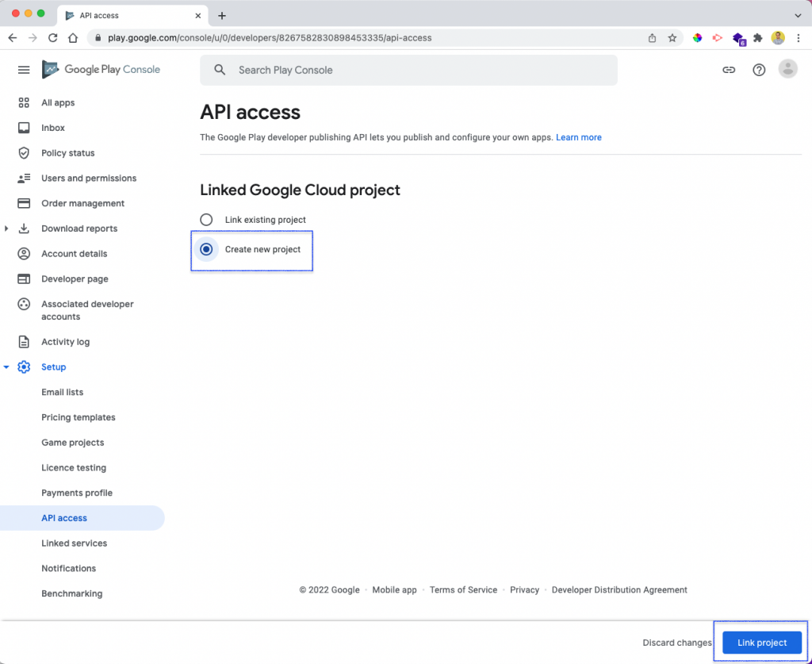The height and width of the screenshot is (664, 812).
Task: Click the browser reload button
Action: (53, 38)
